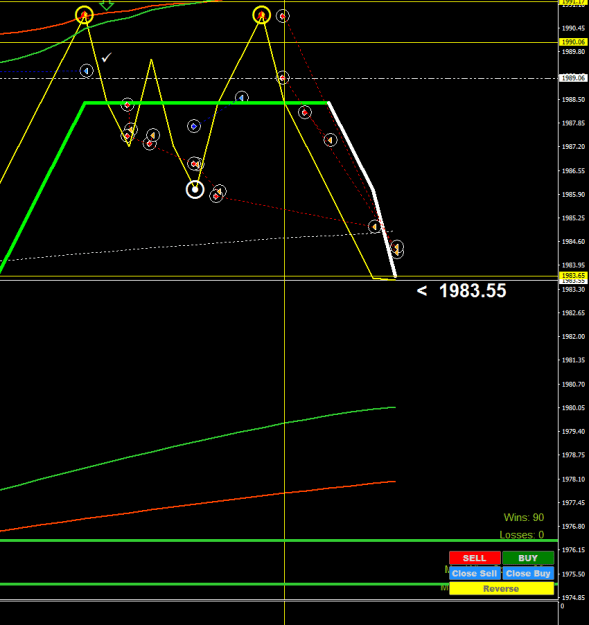This screenshot has width=589, height=625.
Task: Click the 1976.15 axis price label
Action: (x=573, y=550)
